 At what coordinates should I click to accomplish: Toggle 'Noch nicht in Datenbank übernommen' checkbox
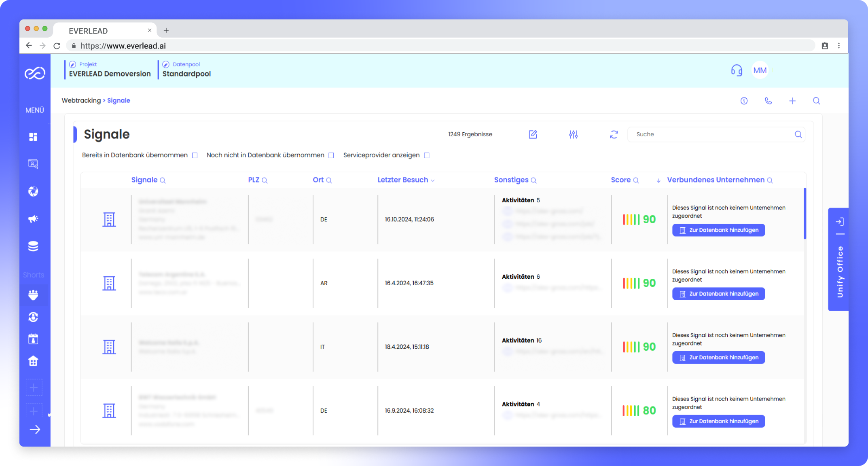pyautogui.click(x=331, y=155)
